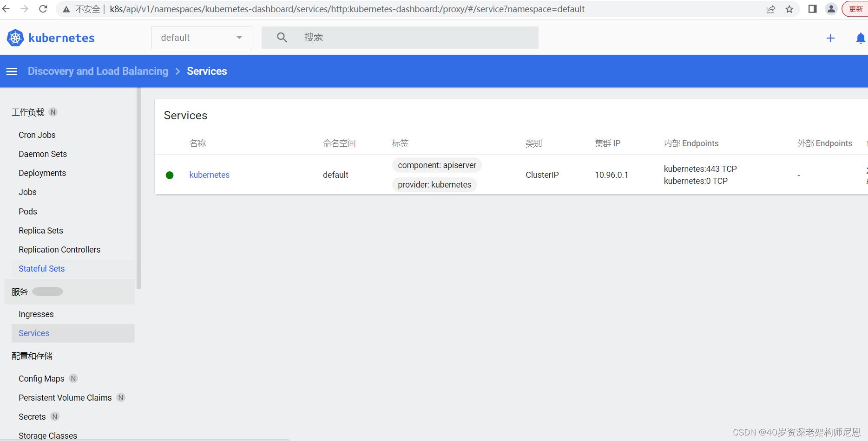Viewport: 868px width, 441px height.
Task: Click the browser share icon
Action: 771,8
